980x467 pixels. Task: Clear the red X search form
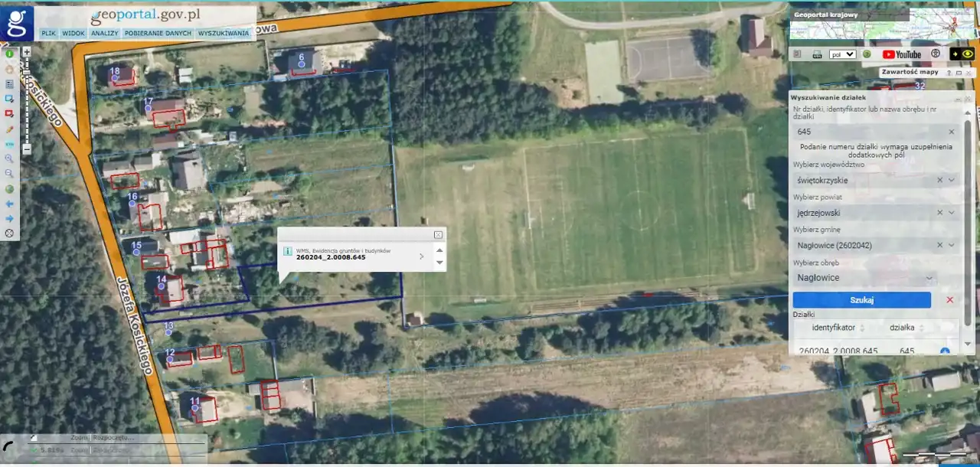(950, 300)
